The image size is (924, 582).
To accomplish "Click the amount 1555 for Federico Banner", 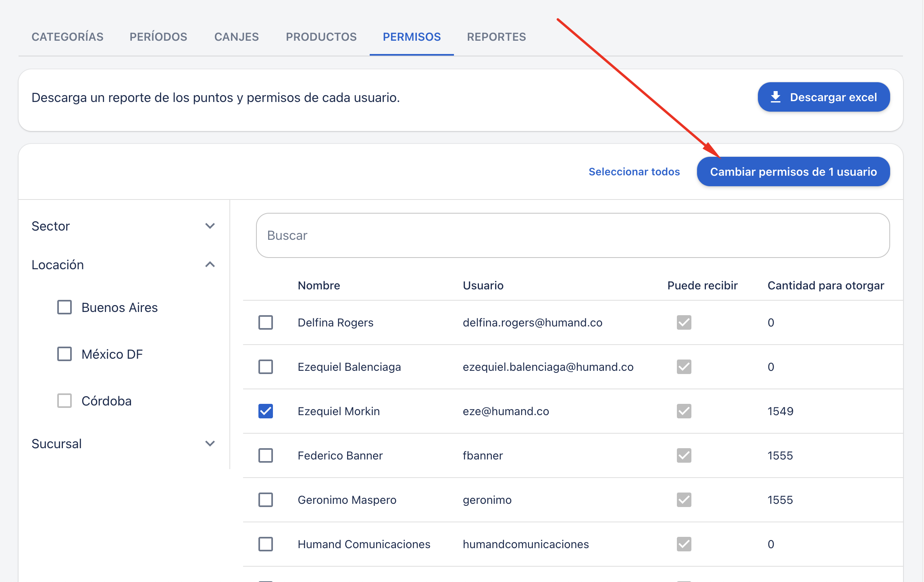I will click(780, 455).
